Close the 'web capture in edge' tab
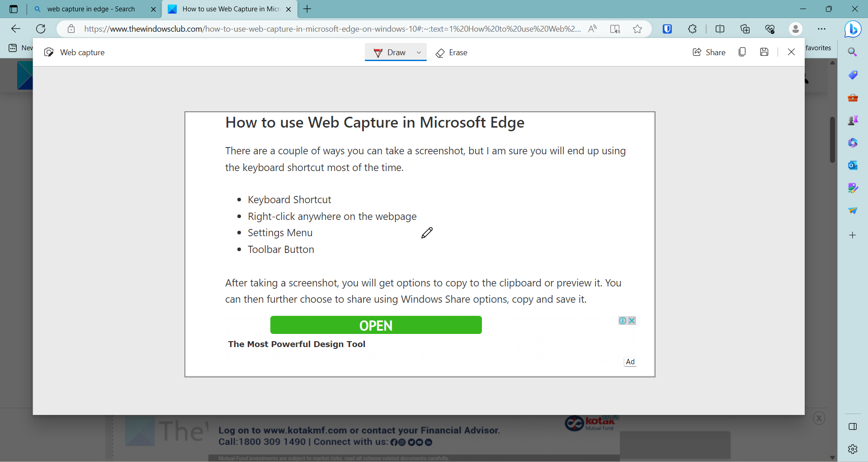868x462 pixels. [x=153, y=9]
